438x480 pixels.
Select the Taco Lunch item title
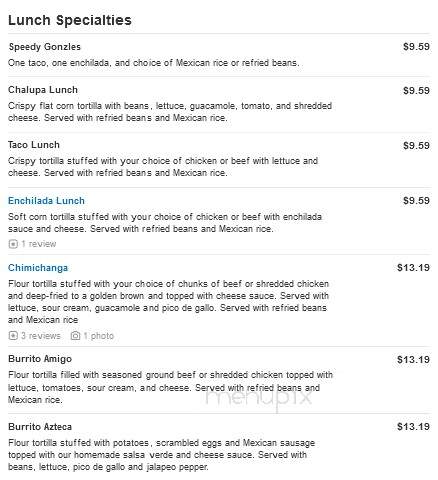[x=34, y=145]
